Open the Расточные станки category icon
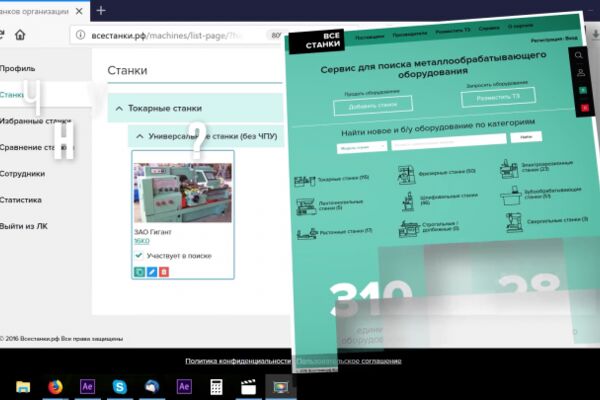 [307, 233]
